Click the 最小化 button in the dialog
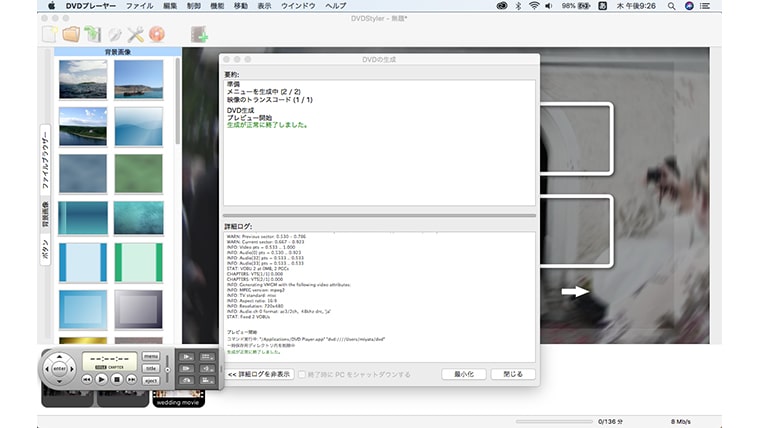This screenshot has height=428, width=760. click(x=464, y=374)
